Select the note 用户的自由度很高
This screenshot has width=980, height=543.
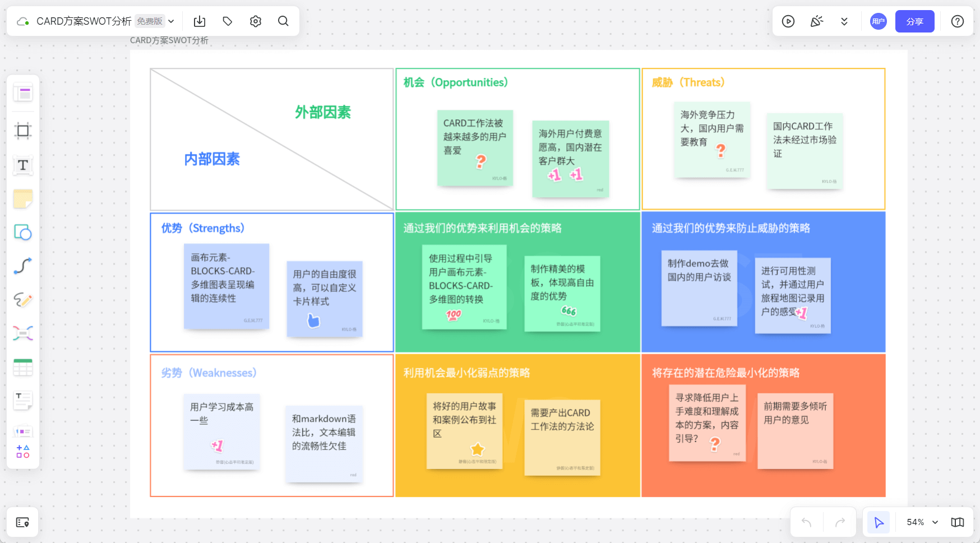tap(325, 299)
